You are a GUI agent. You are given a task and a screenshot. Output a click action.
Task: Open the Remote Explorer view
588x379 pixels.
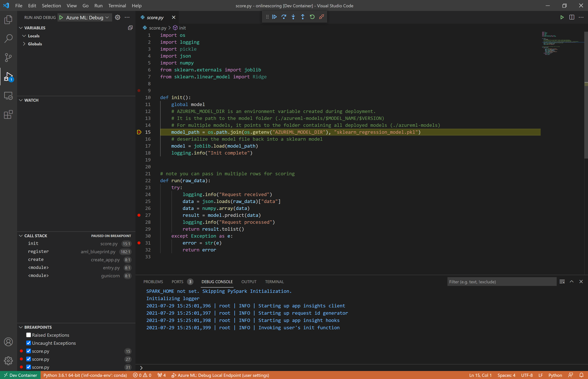coord(8,96)
